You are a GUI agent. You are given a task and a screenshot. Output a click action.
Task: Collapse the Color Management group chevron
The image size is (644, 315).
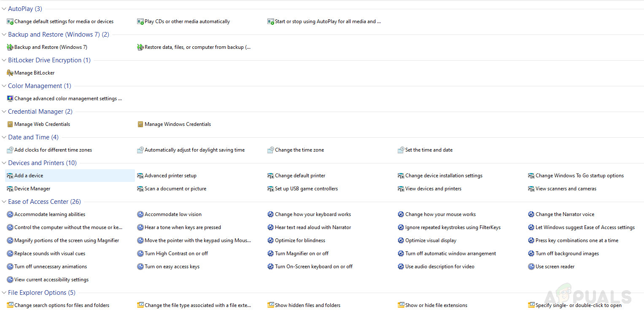click(x=4, y=86)
